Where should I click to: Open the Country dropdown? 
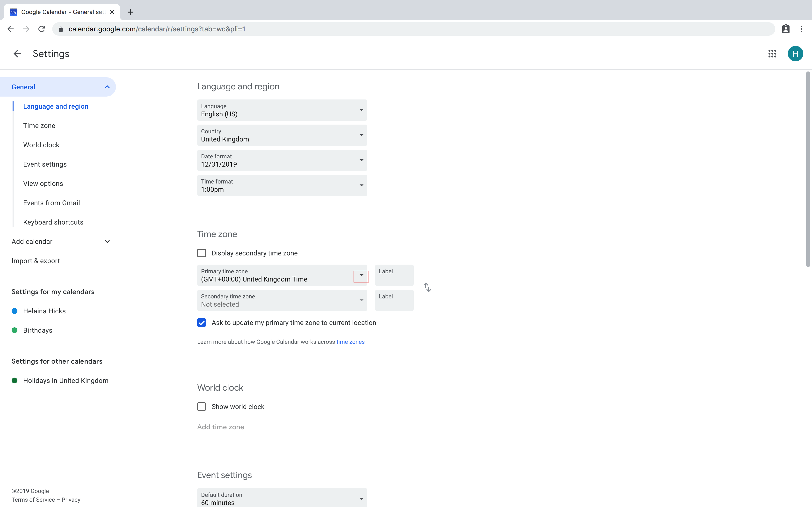(x=282, y=135)
